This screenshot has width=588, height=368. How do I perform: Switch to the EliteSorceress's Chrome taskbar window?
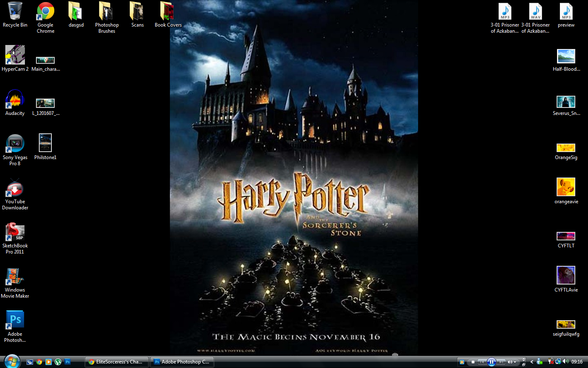click(x=117, y=362)
